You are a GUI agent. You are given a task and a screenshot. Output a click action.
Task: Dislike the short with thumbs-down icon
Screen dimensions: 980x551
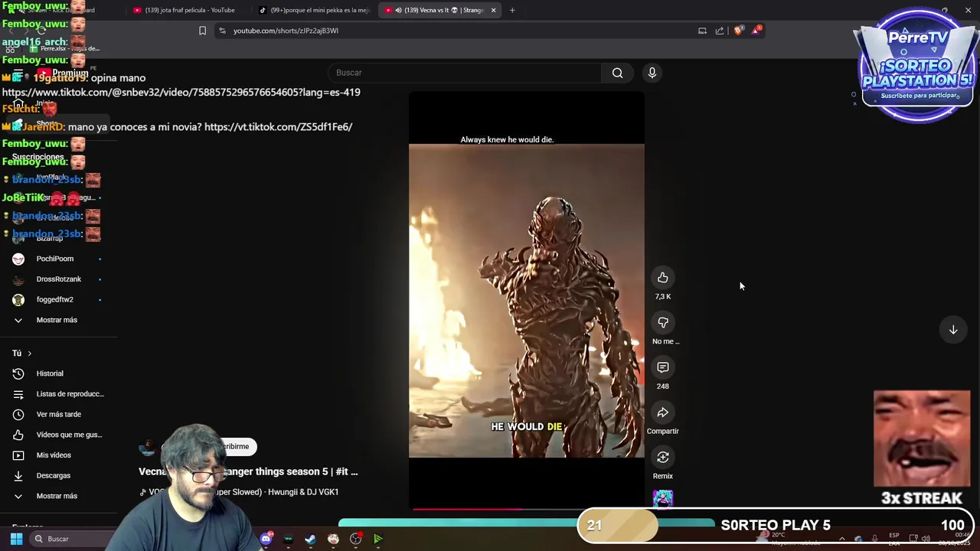(663, 322)
